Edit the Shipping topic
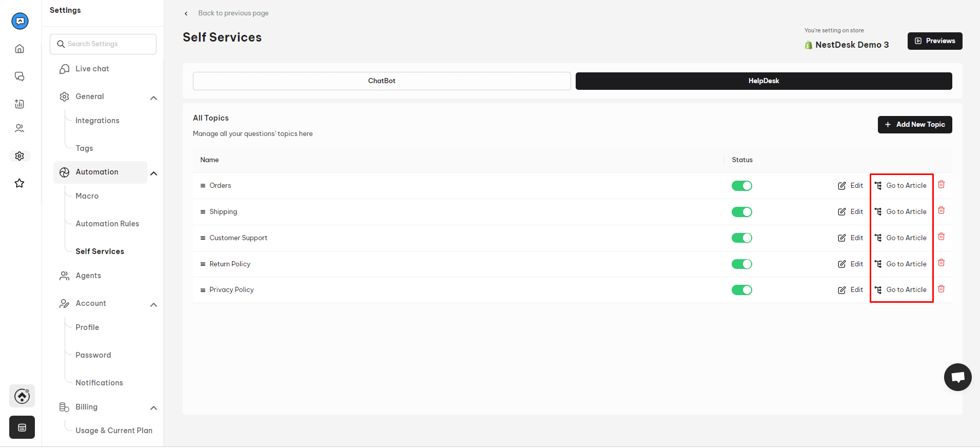The image size is (980, 448). click(851, 212)
